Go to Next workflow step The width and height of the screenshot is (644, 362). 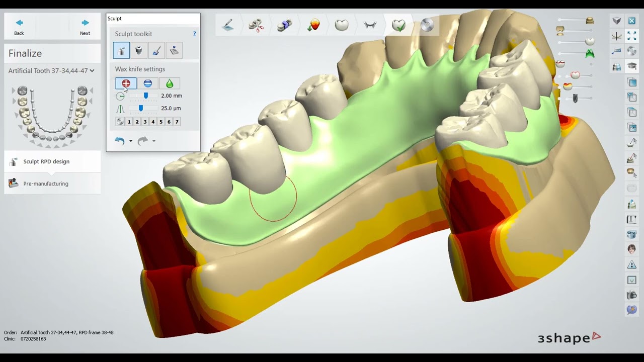click(x=85, y=27)
